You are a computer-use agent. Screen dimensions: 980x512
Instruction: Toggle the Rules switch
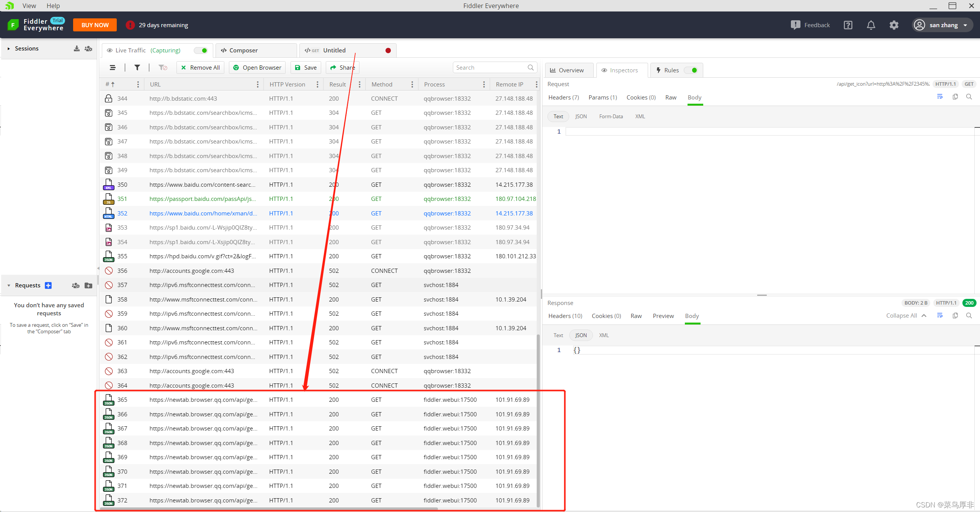[x=691, y=70]
